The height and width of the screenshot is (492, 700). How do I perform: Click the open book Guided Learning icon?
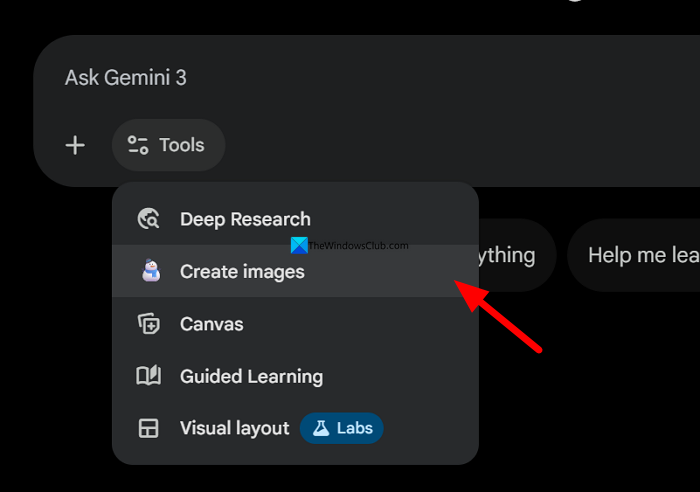coord(148,375)
